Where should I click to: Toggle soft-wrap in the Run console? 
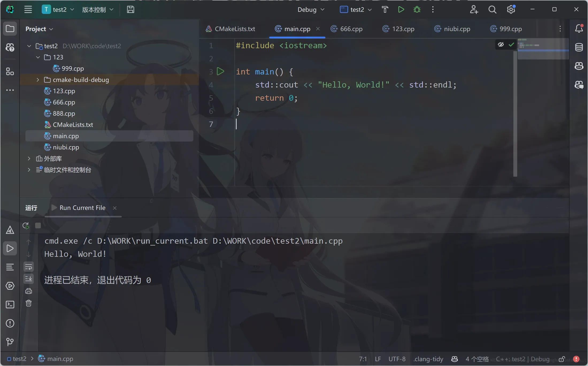[29, 267]
